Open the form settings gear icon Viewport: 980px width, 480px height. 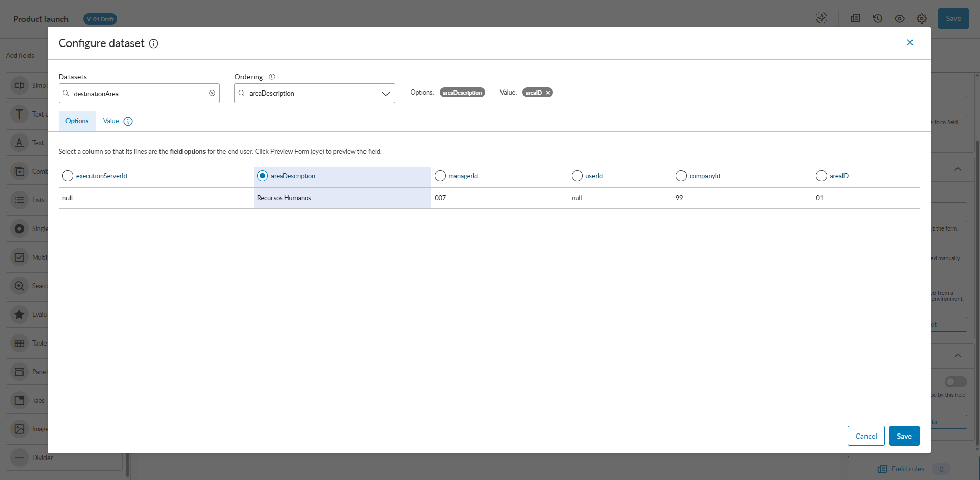point(922,19)
